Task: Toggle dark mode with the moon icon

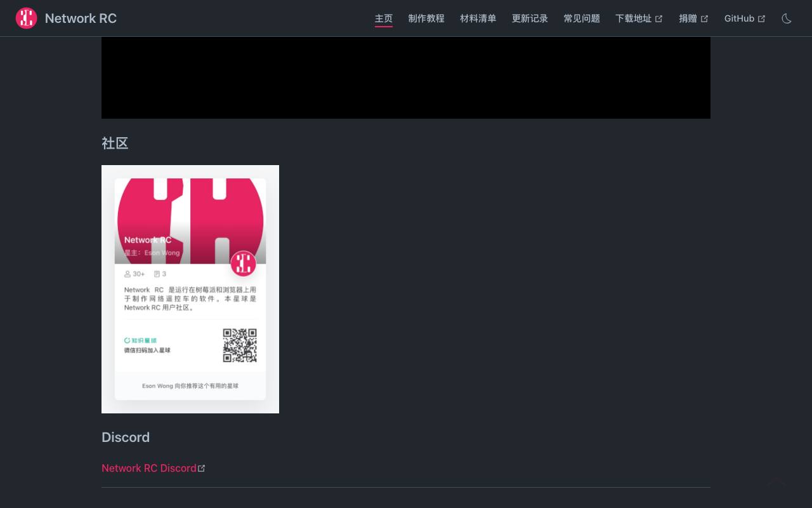Action: [x=787, y=18]
